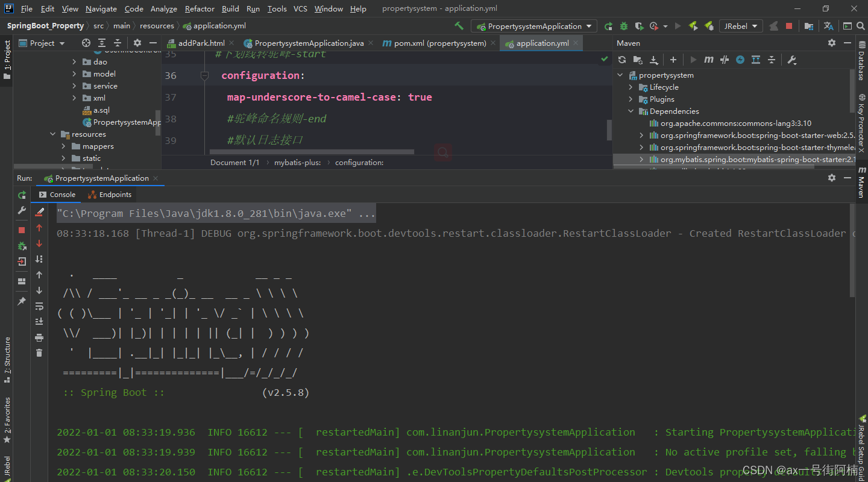Viewport: 868px width, 482px height.
Task: Show Maven dependencies diagram icon
Action: click(755, 60)
